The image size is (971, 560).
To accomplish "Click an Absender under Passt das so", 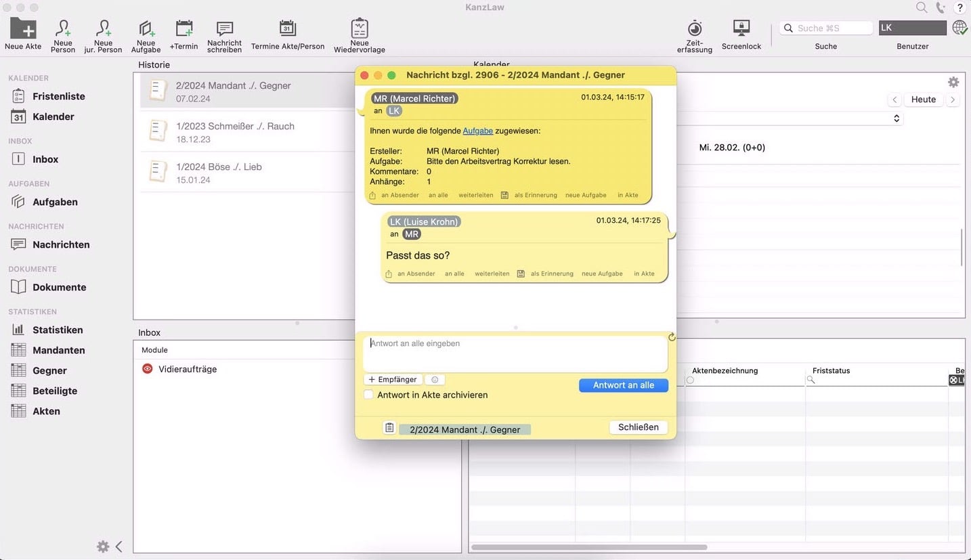I will [x=416, y=274].
